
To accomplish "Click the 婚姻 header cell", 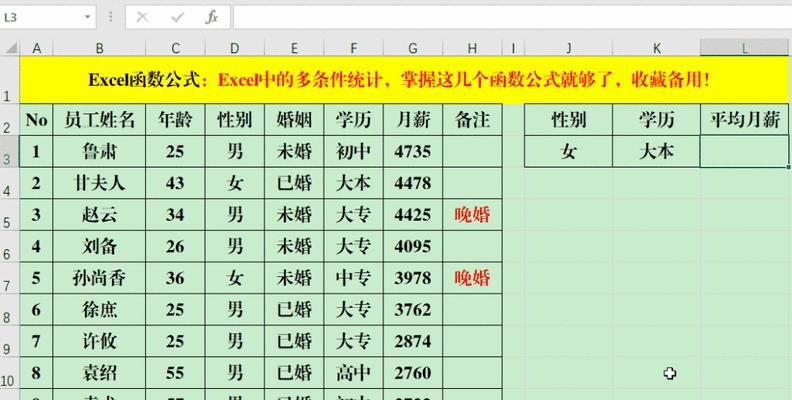I will (294, 120).
